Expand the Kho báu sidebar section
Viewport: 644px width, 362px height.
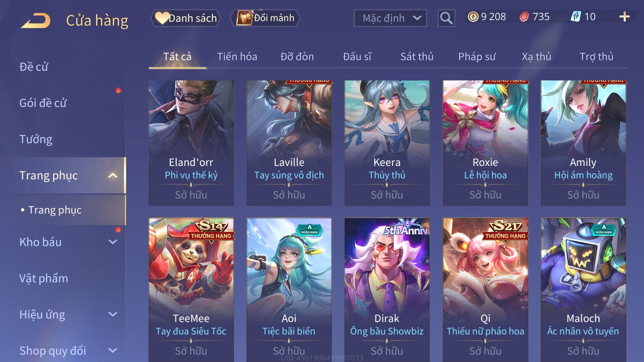coord(113,242)
